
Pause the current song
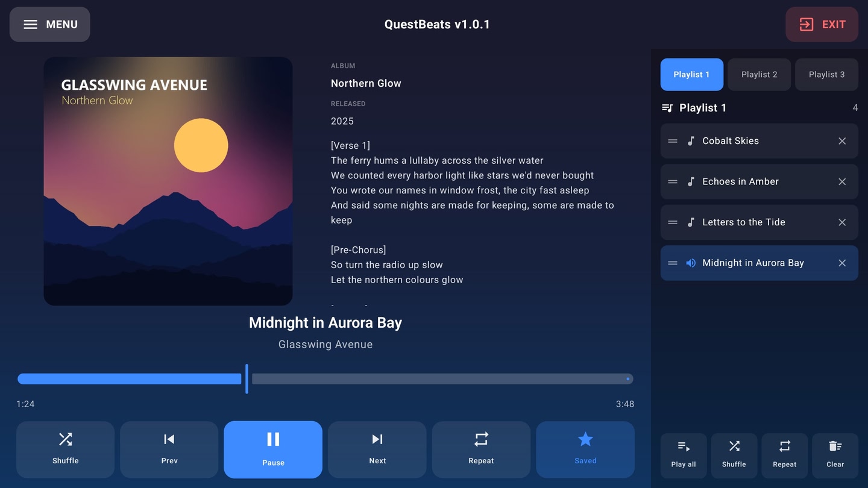[x=273, y=449]
